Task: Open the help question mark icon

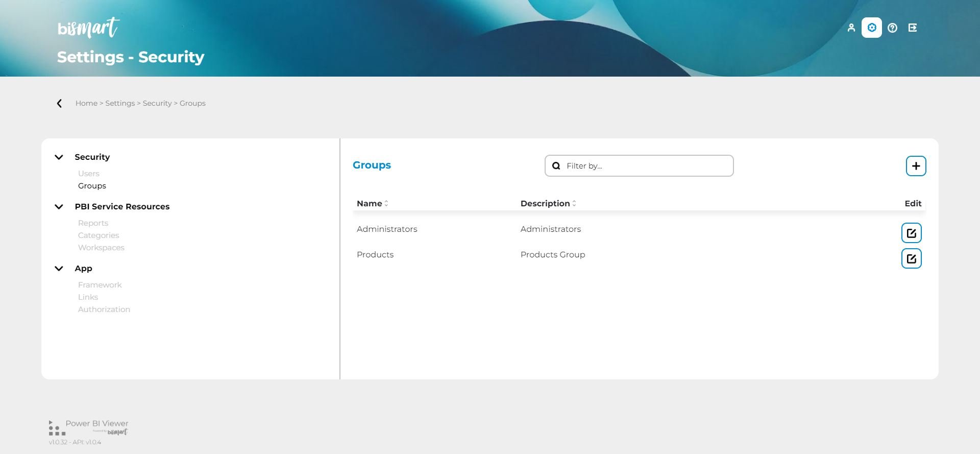Action: [x=892, y=28]
